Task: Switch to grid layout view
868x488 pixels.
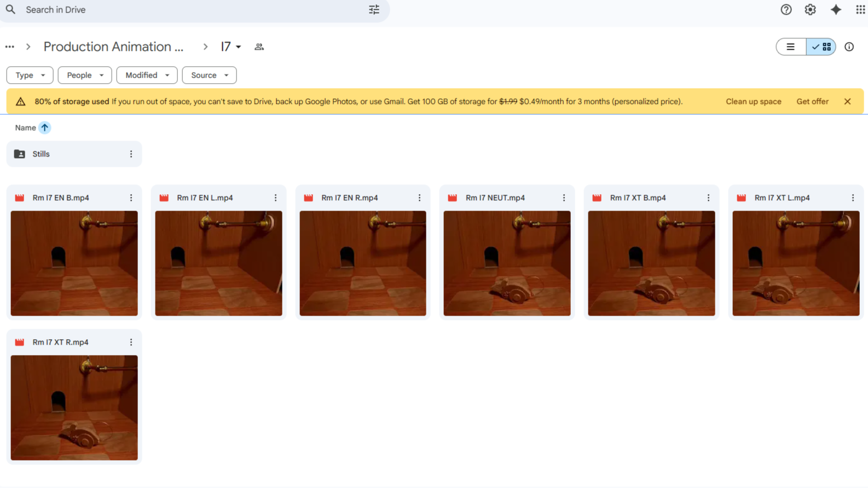Action: [821, 47]
